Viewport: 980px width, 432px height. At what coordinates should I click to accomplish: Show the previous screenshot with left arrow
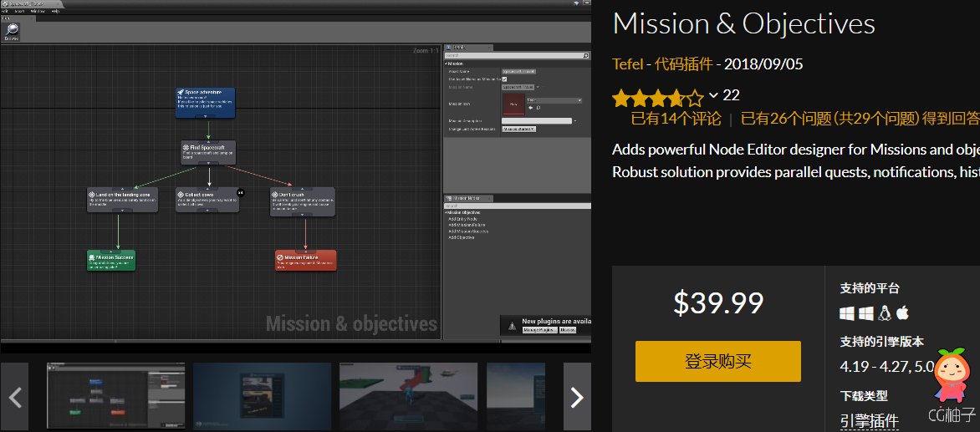(14, 397)
